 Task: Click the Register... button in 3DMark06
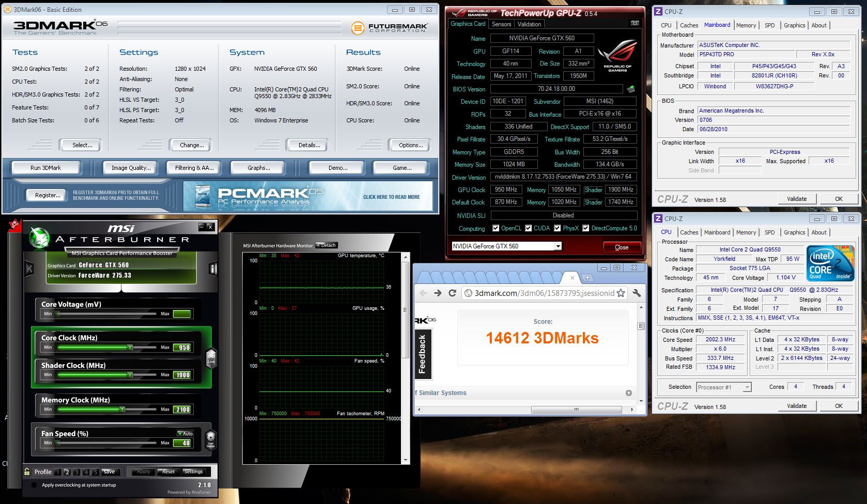[48, 195]
